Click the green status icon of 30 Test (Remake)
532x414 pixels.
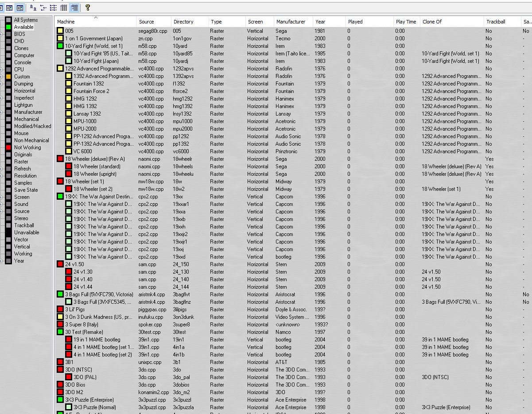(x=60, y=332)
